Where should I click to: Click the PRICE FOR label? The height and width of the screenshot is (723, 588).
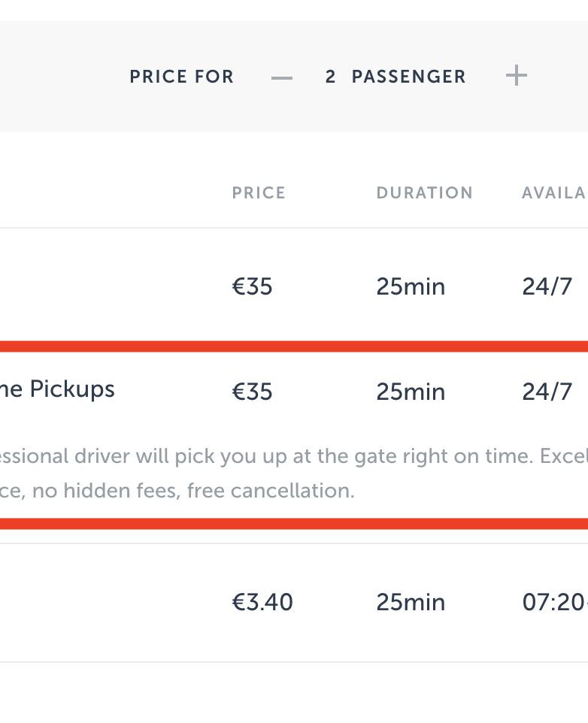(181, 77)
